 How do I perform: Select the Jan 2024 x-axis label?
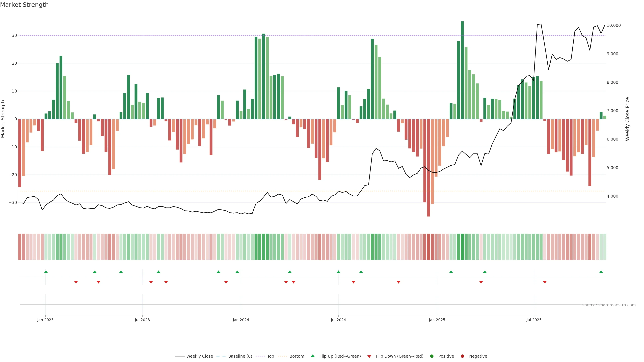(x=241, y=320)
